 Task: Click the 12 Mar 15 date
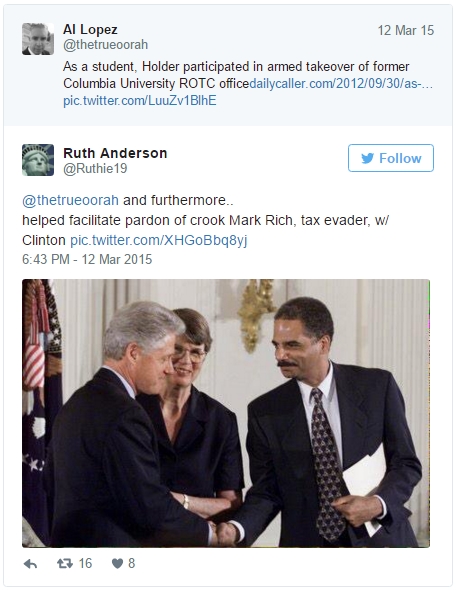[x=406, y=30]
